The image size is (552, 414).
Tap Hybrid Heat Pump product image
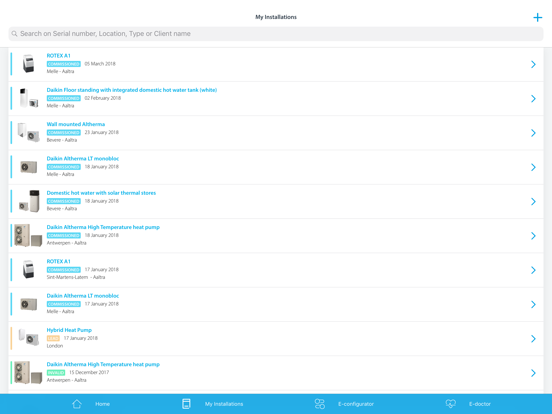tap(29, 337)
